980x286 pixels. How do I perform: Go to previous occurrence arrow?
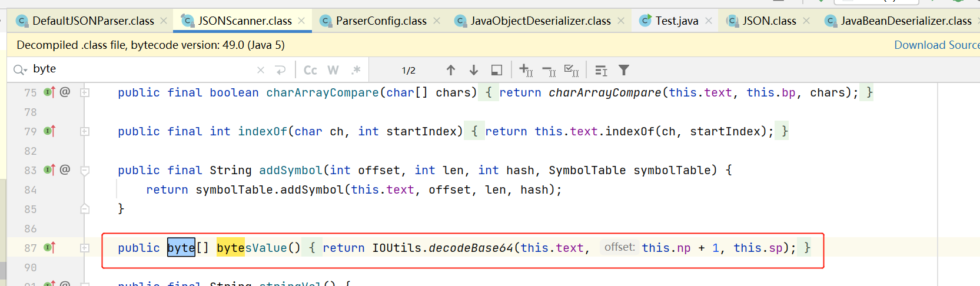coord(451,70)
